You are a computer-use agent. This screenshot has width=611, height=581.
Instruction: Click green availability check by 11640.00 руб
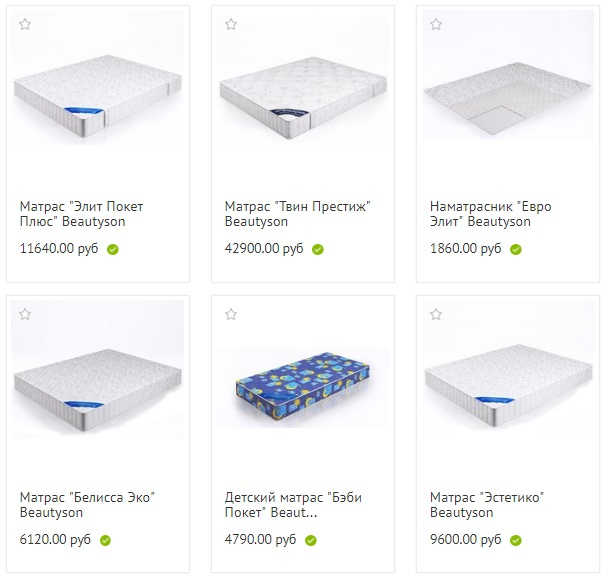(113, 249)
